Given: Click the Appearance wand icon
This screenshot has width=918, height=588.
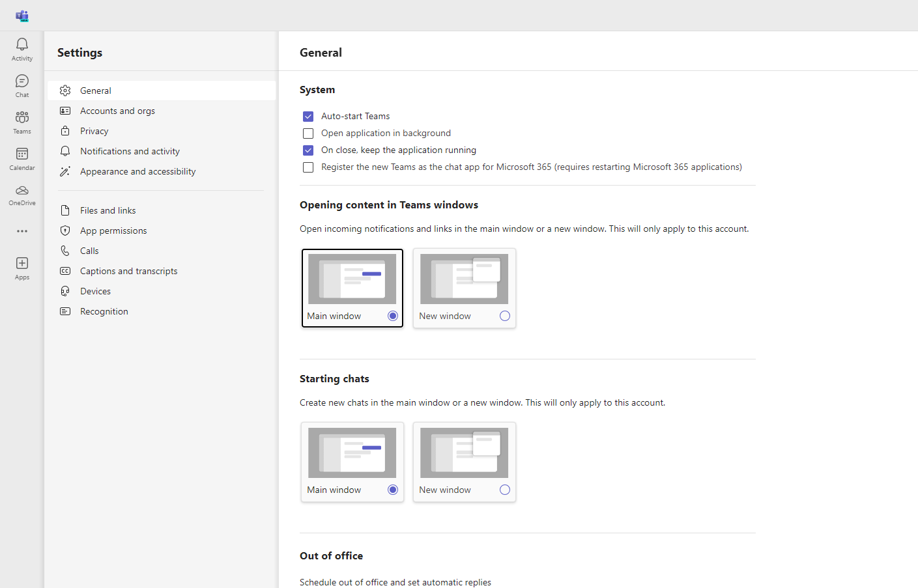Looking at the screenshot, I should point(65,171).
